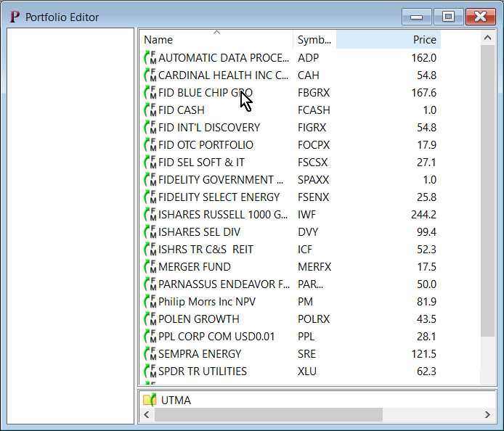504x431 pixels.
Task: Click the SPAXX symbol cell
Action: tap(314, 179)
